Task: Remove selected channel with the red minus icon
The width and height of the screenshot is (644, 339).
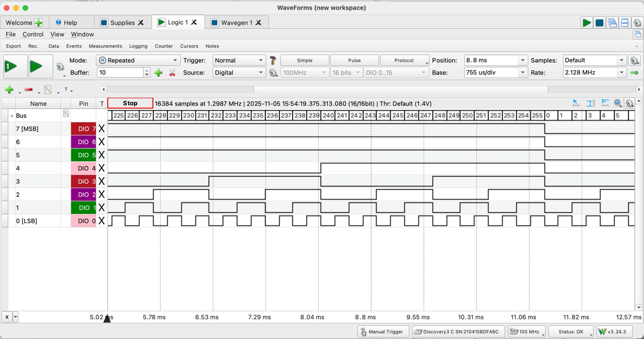Action: click(x=29, y=90)
